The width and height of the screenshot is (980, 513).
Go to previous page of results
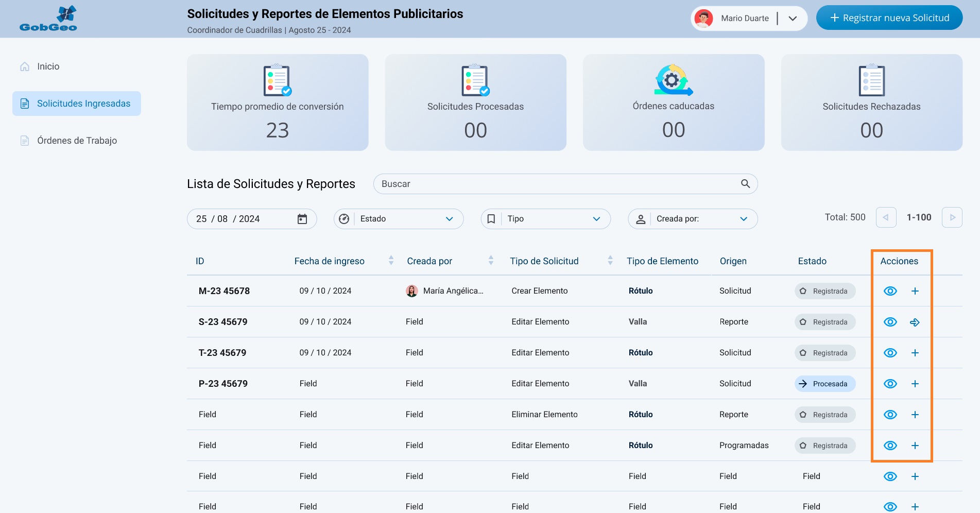tap(886, 217)
